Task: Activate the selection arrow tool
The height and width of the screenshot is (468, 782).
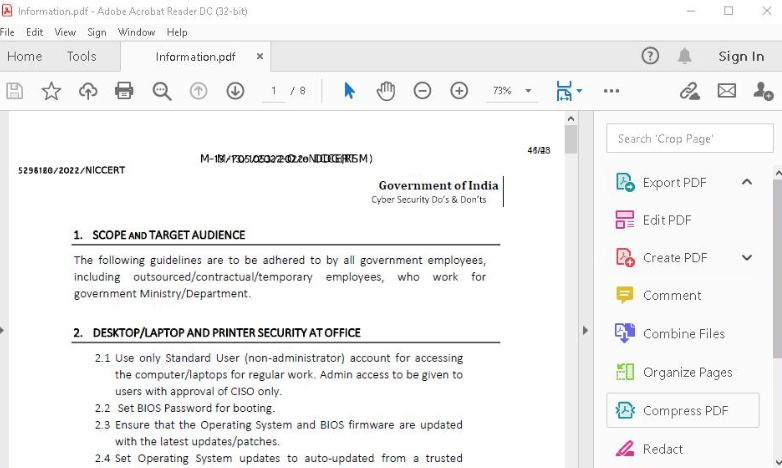Action: point(349,91)
